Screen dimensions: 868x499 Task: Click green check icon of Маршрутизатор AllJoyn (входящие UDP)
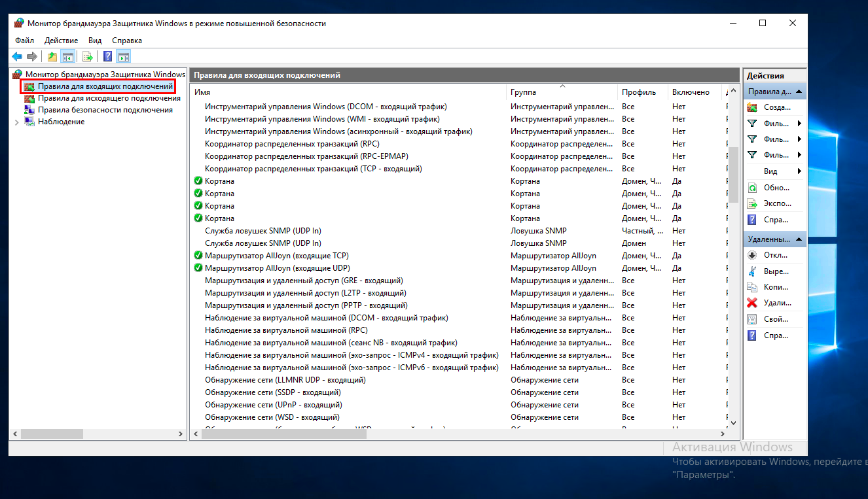click(x=198, y=268)
